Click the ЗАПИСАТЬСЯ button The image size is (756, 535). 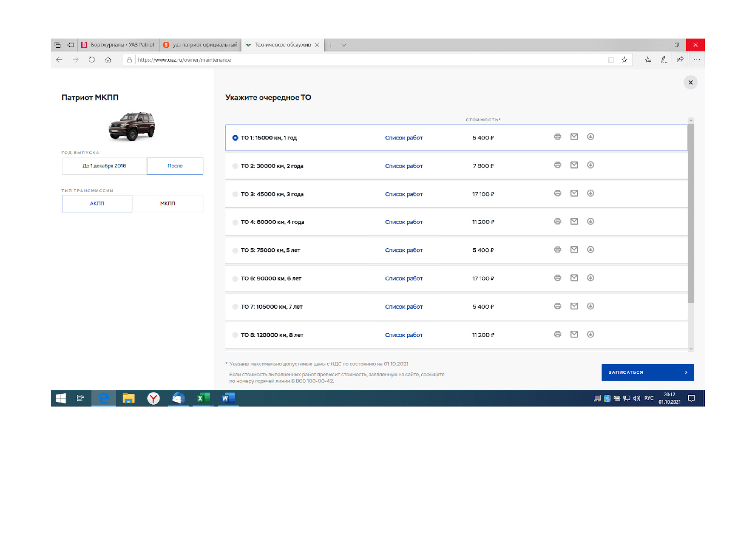point(648,372)
